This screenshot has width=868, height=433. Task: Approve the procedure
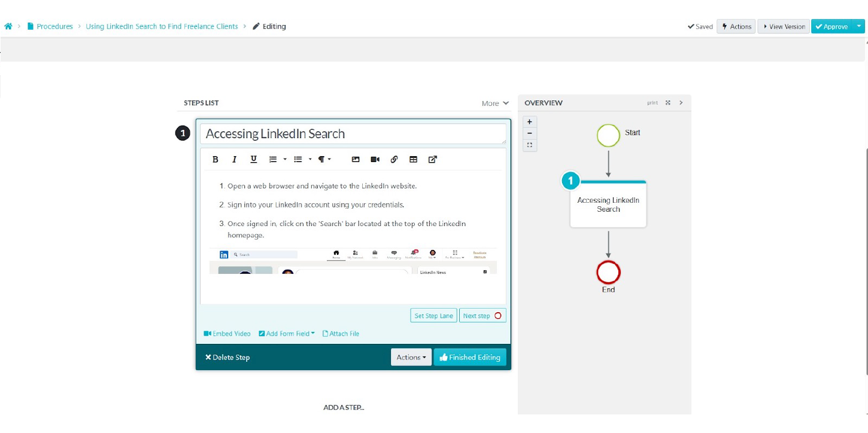[832, 26]
